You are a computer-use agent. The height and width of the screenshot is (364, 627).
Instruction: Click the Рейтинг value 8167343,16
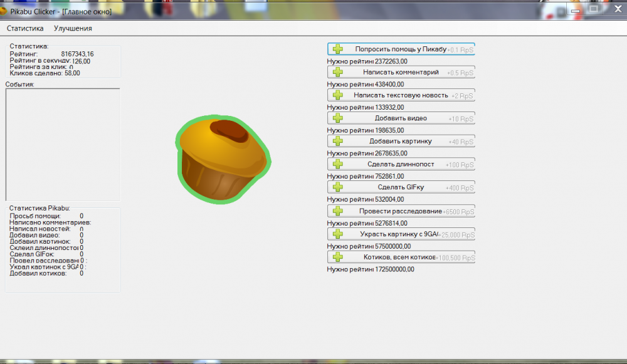coord(77,54)
